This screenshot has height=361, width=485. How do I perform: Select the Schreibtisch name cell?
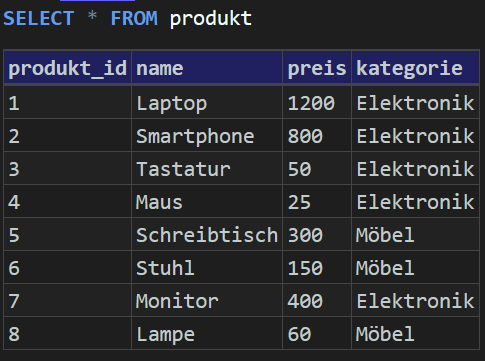click(207, 235)
